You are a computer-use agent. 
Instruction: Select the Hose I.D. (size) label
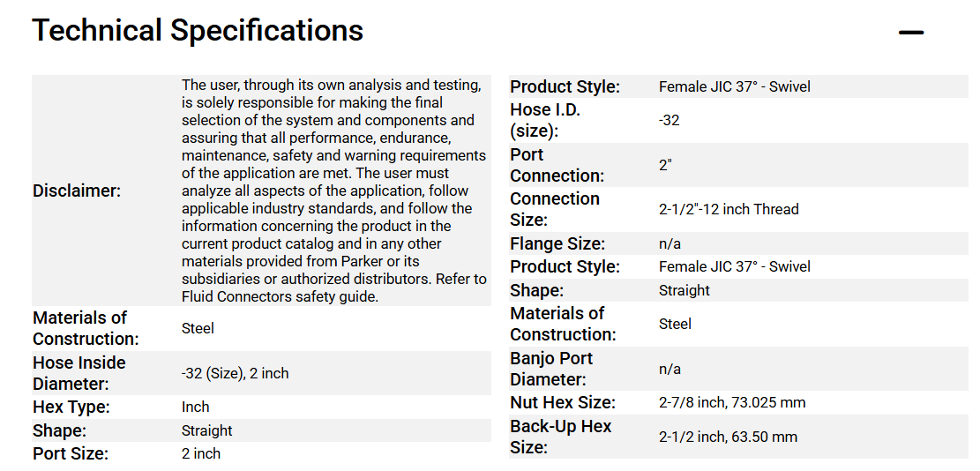pos(545,121)
